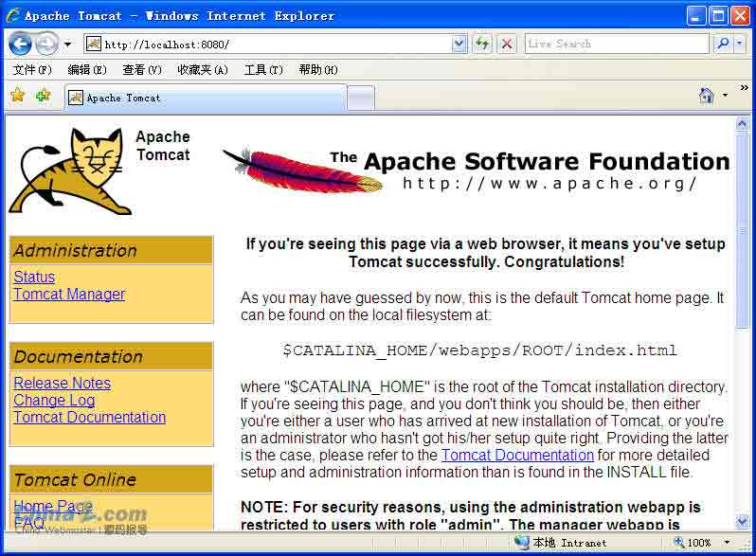Open search provider options dropdown
Viewport: 756px width, 556px height.
click(740, 44)
